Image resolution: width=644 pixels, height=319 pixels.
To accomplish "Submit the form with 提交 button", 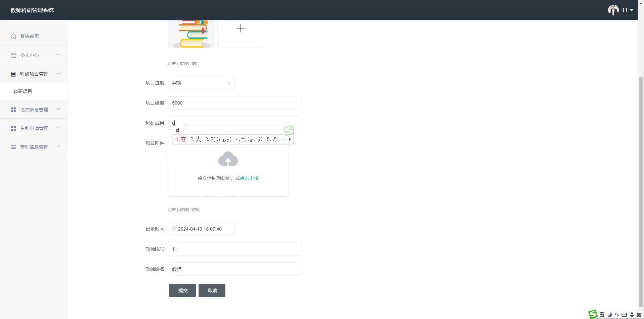I will (182, 291).
